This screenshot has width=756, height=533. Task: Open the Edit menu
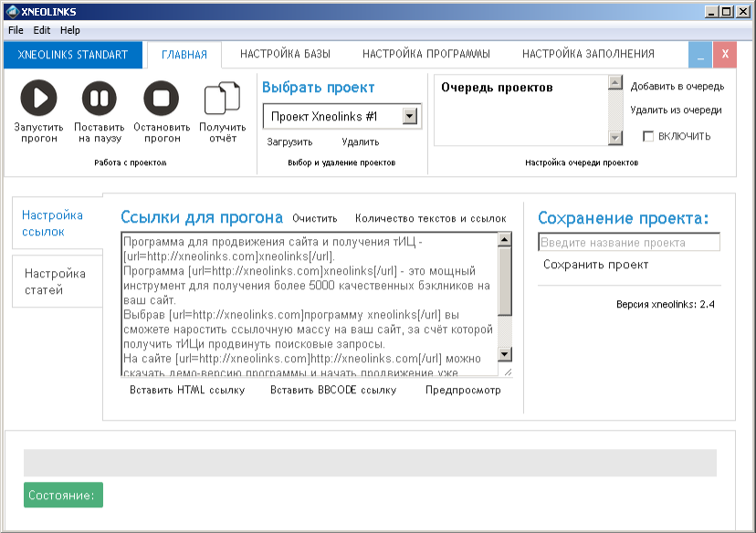[41, 30]
